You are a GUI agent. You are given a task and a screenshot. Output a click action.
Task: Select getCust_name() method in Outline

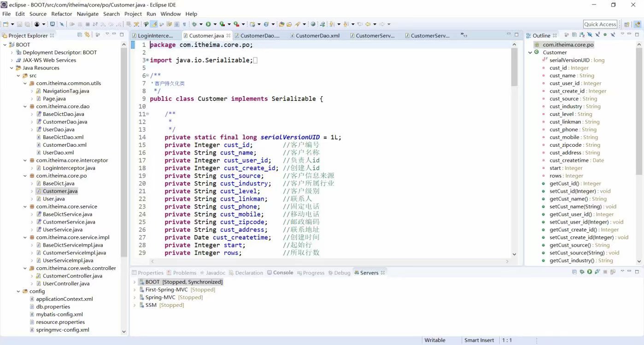pos(578,199)
